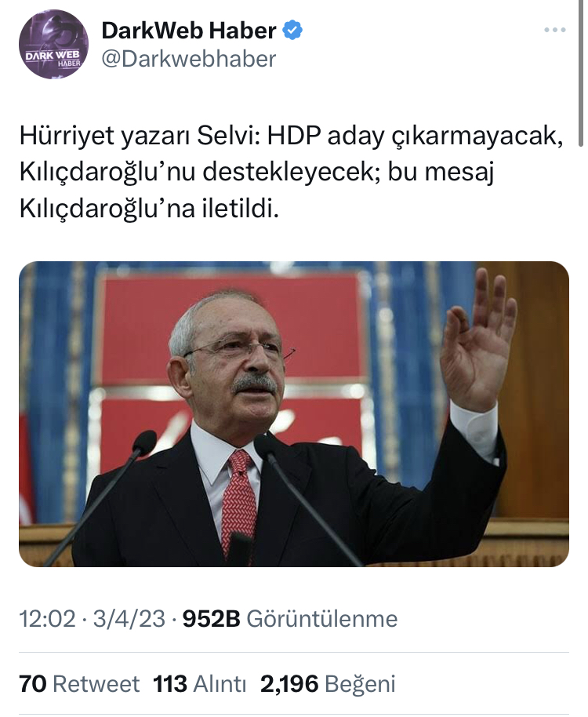Click the text 'Kılıçdaroğlu'na iletildi.'
The image size is (588, 717).
[x=149, y=209]
